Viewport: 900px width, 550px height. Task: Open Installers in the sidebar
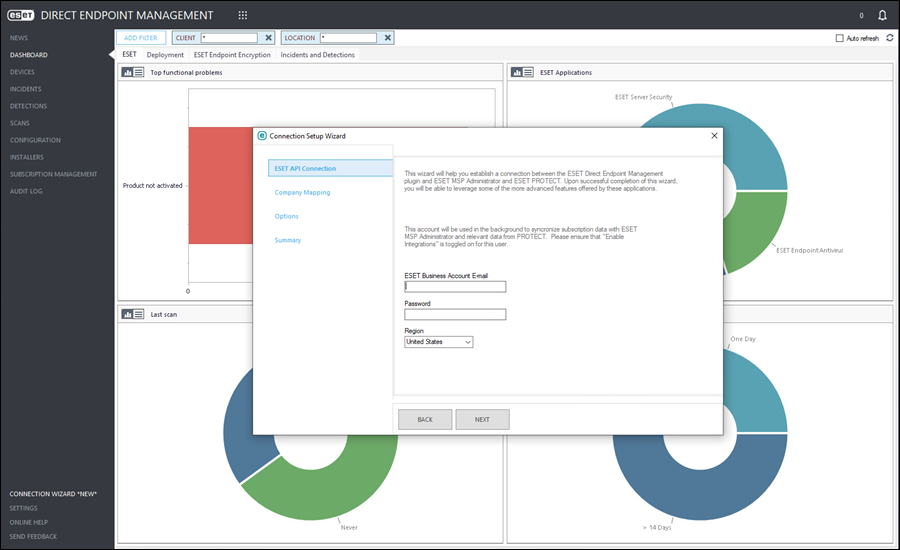coord(26,157)
